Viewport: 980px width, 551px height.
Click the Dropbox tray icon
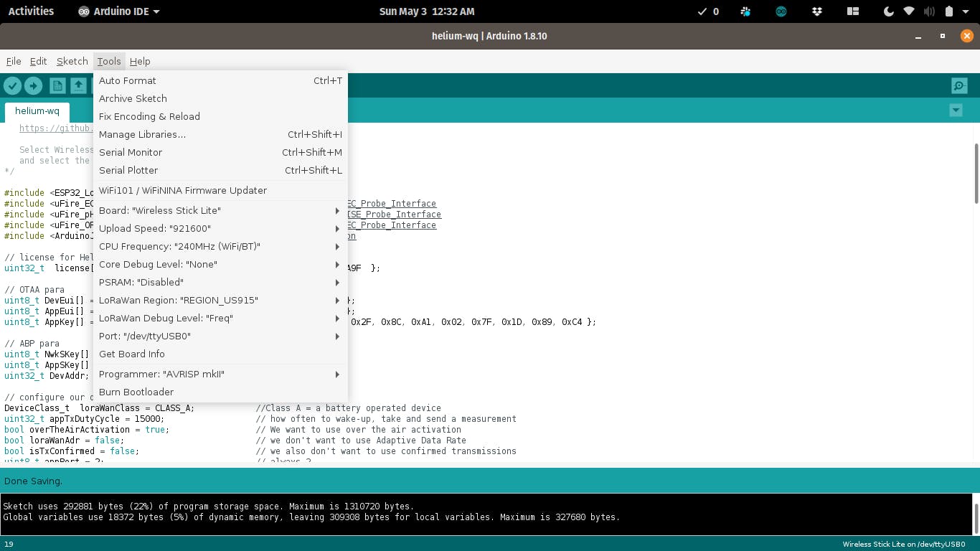click(817, 11)
